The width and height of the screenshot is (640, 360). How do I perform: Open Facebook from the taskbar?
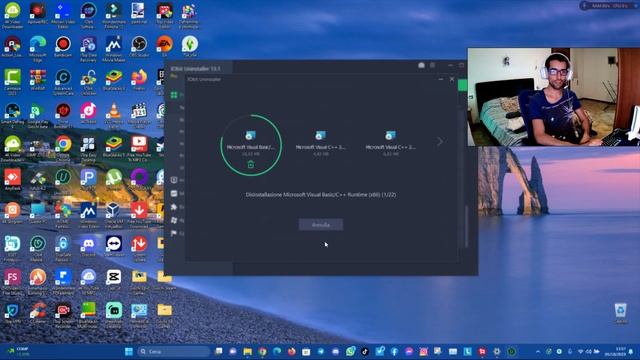click(x=394, y=351)
